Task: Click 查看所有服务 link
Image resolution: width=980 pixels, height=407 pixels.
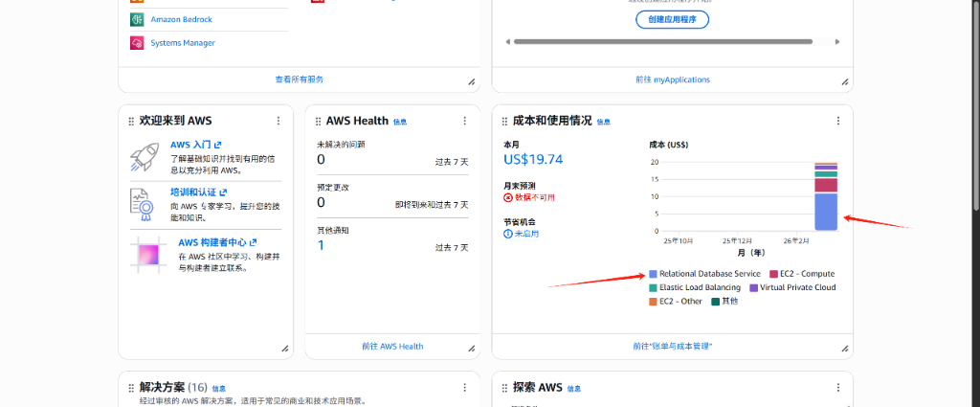Action: click(x=300, y=79)
